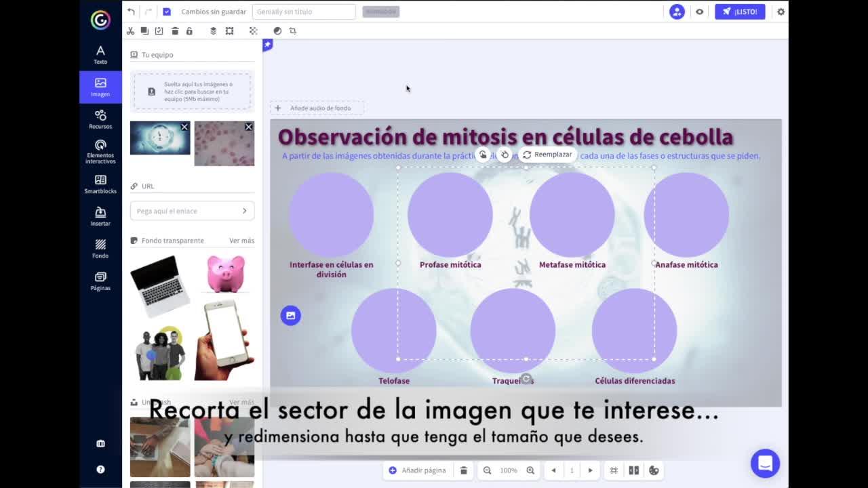This screenshot has height=488, width=868.
Task: Open the settings gear
Action: (x=781, y=12)
